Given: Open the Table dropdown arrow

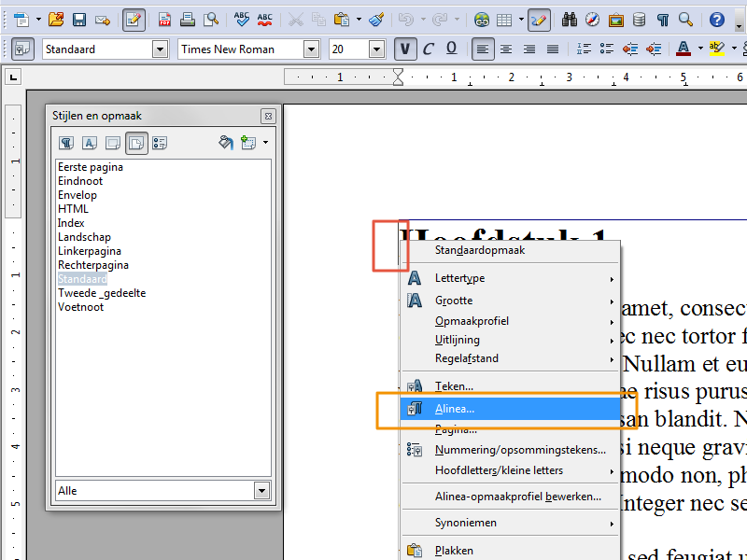Looking at the screenshot, I should pyautogui.click(x=521, y=20).
